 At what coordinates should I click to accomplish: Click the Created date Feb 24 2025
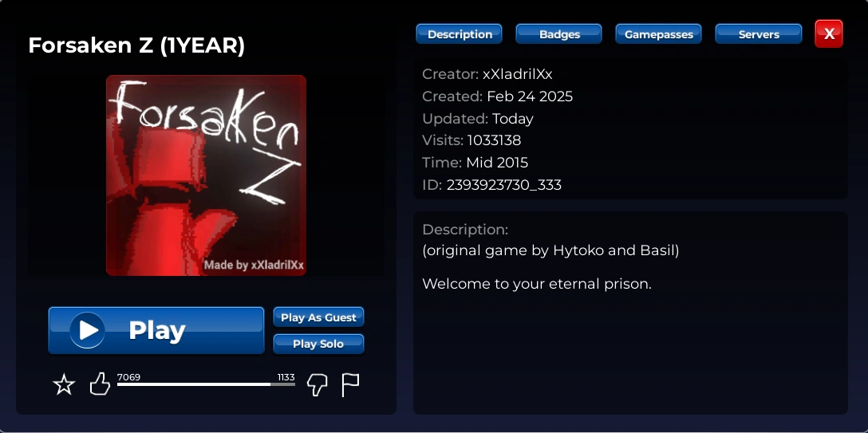tap(530, 96)
